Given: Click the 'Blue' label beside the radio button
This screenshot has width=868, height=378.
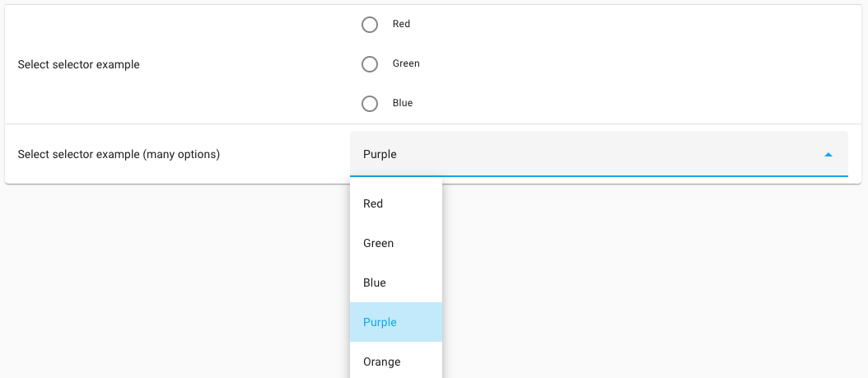Looking at the screenshot, I should (x=403, y=104).
